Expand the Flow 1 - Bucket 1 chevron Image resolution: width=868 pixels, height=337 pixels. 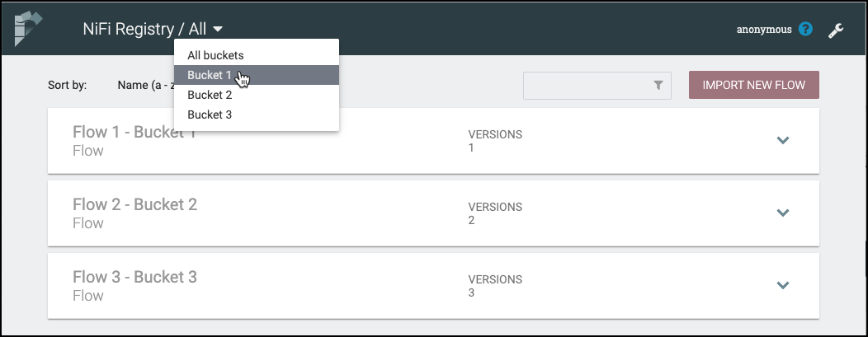(783, 140)
